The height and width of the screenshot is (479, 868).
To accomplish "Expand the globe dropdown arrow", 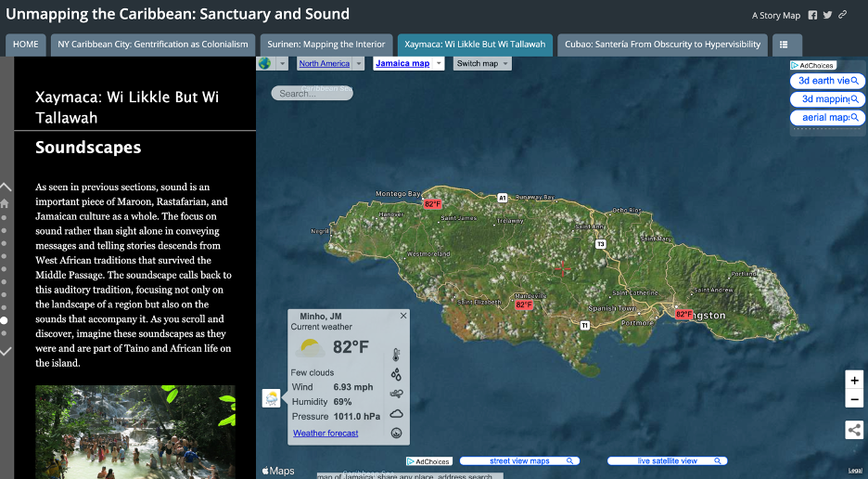I will pos(282,63).
